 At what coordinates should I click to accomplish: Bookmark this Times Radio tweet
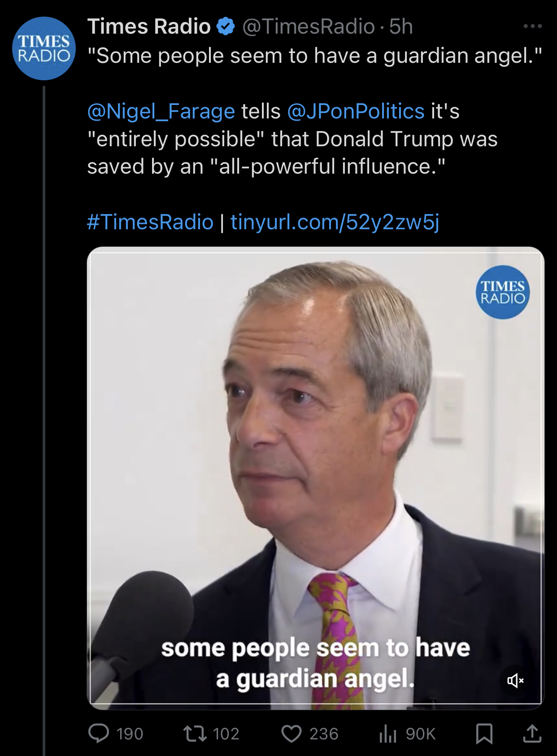tap(484, 734)
